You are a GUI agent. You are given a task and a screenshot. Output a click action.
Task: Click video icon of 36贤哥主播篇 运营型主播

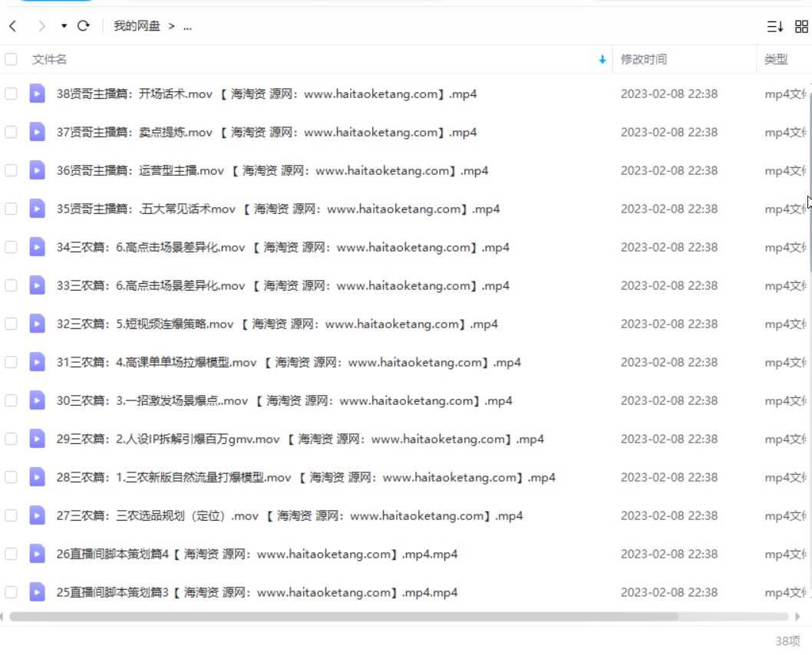[x=37, y=170]
